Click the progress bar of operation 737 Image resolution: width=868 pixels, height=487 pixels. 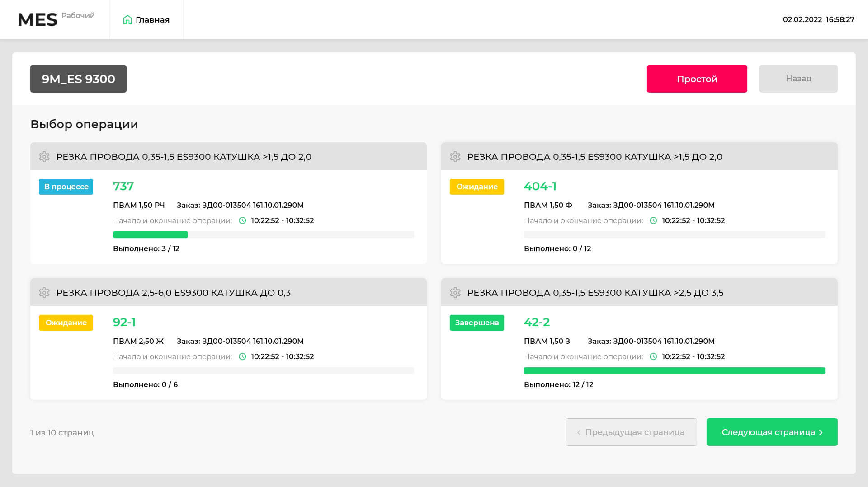pyautogui.click(x=264, y=234)
